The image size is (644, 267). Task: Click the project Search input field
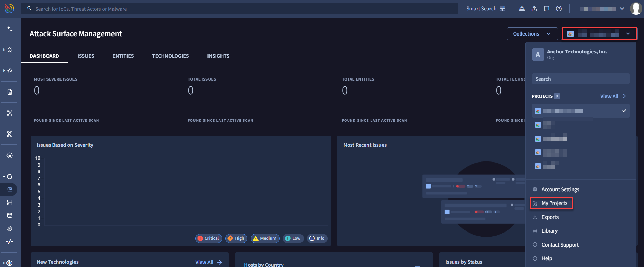click(580, 79)
